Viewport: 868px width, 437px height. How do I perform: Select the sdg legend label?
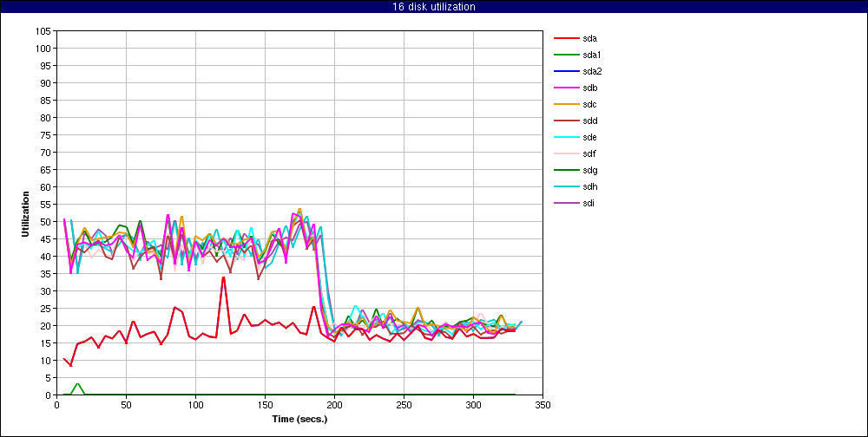click(589, 170)
